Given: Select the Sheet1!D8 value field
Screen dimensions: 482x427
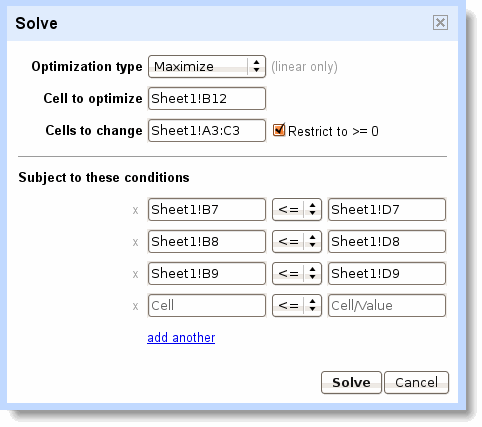Looking at the screenshot, I should click(x=387, y=242).
